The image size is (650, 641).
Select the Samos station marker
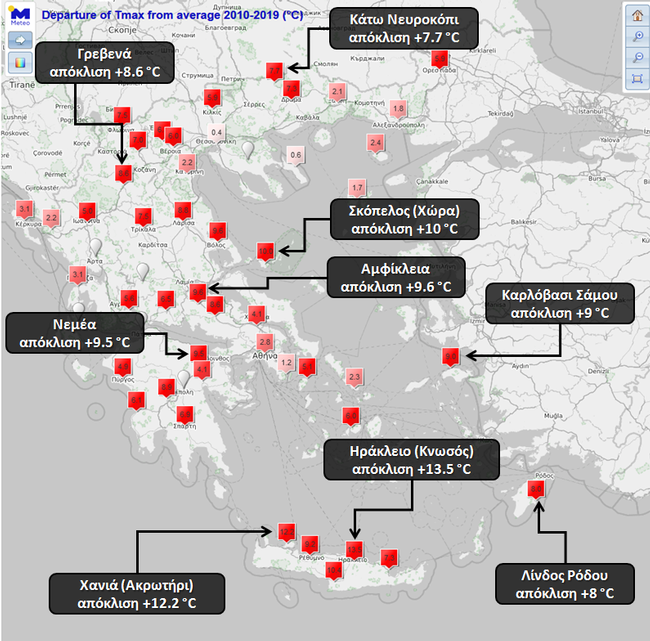pos(451,355)
